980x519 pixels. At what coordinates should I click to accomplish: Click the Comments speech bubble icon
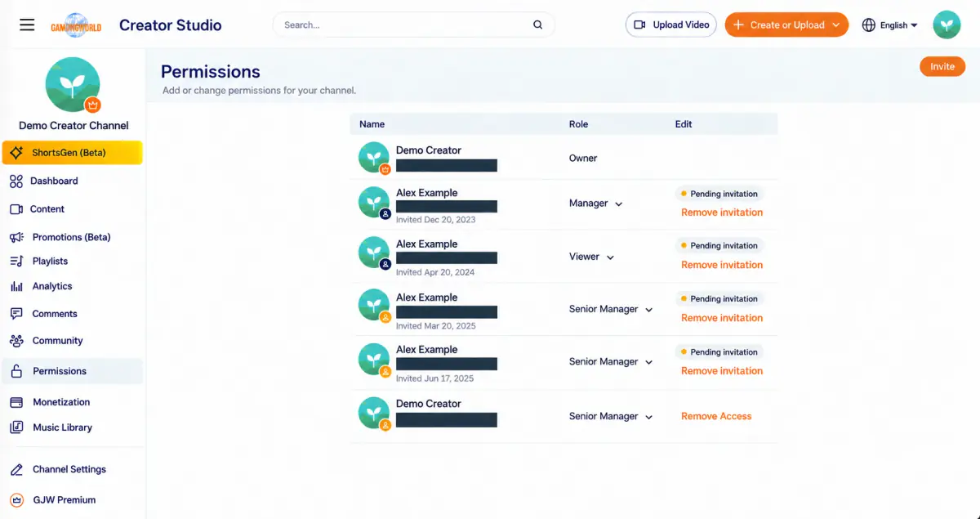pos(16,314)
